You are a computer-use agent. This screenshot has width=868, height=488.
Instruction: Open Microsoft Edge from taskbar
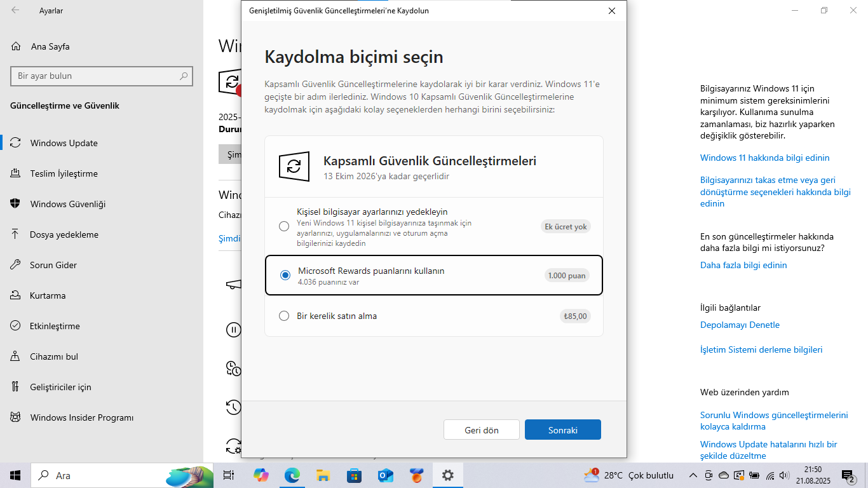292,475
